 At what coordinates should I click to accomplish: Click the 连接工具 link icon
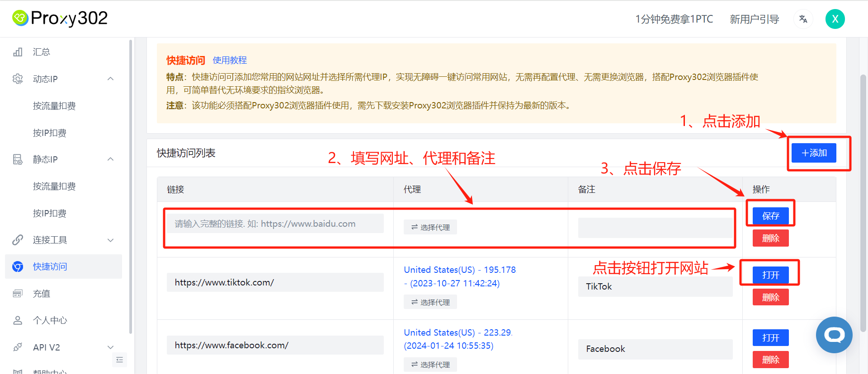pos(18,240)
